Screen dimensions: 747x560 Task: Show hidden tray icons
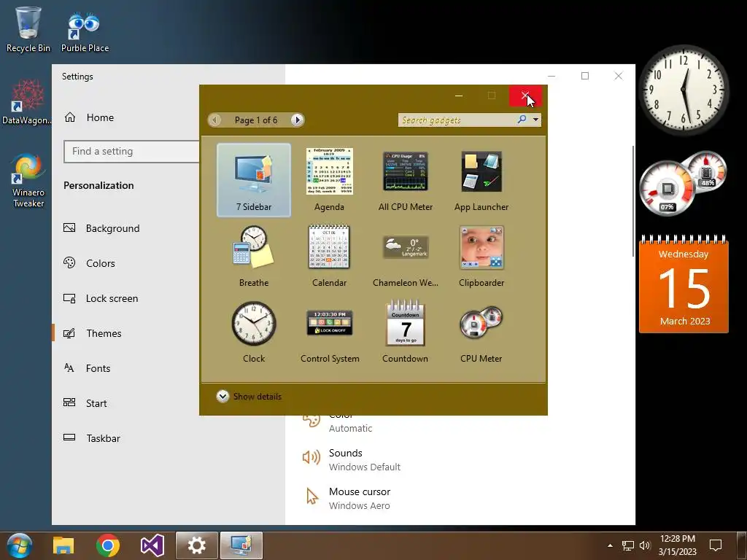[x=610, y=545]
